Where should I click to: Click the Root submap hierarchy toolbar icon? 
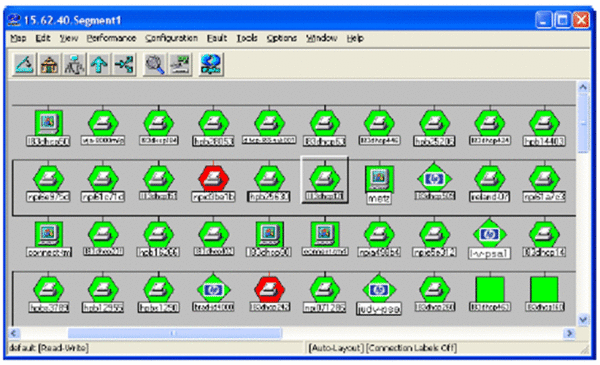point(74,64)
